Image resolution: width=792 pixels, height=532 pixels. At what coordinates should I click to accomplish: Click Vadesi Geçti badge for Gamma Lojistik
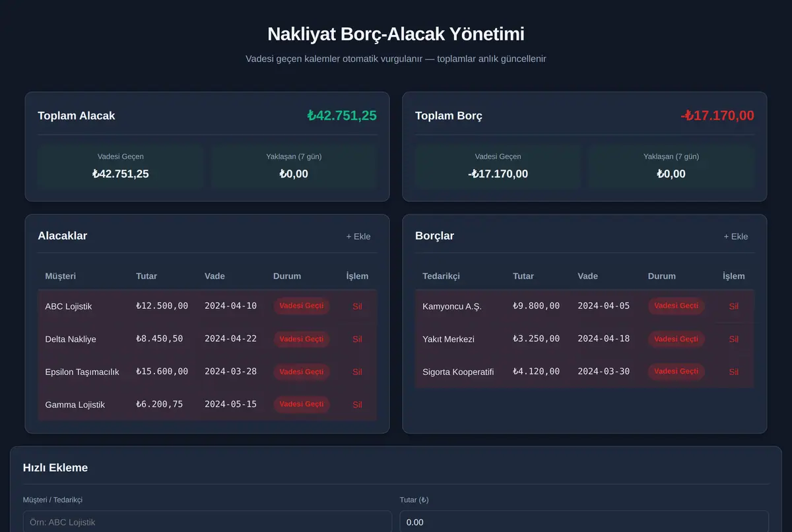coord(302,405)
